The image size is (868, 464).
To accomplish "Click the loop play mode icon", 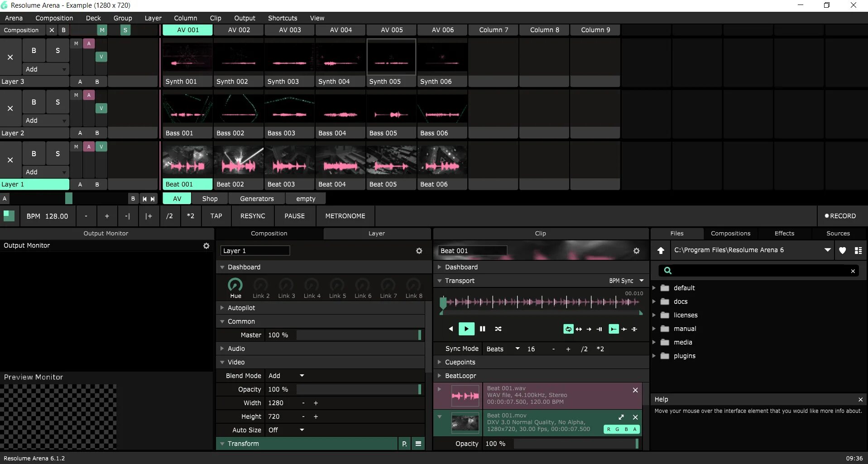I will pos(568,329).
